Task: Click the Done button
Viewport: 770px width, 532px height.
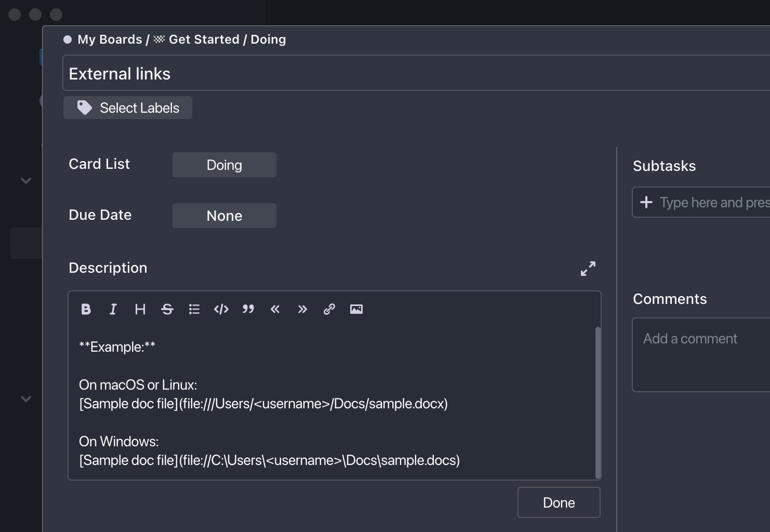Action: [559, 502]
